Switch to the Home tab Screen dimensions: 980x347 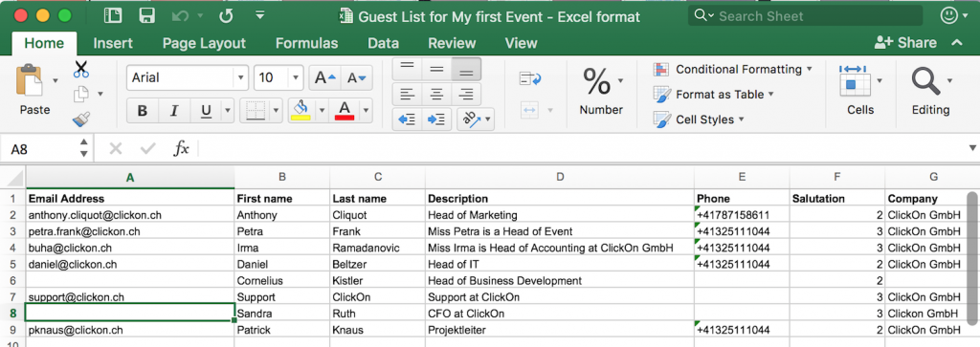pos(44,43)
